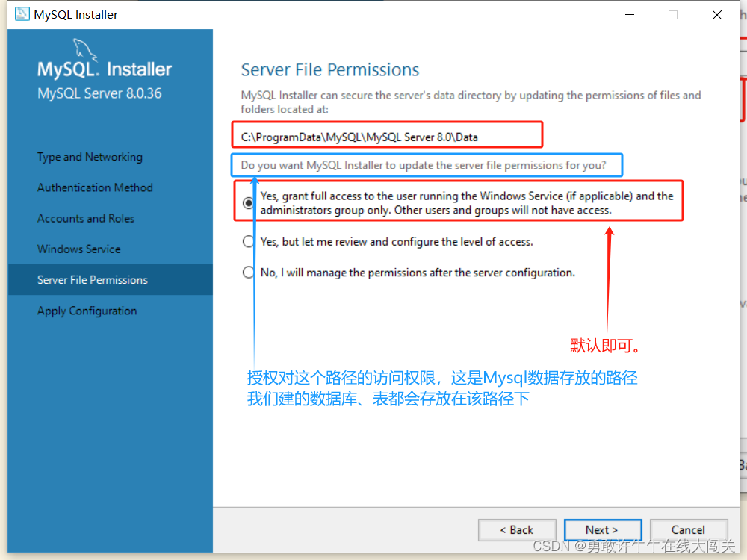
Task: Close the MySQL Installer window
Action: 717,15
